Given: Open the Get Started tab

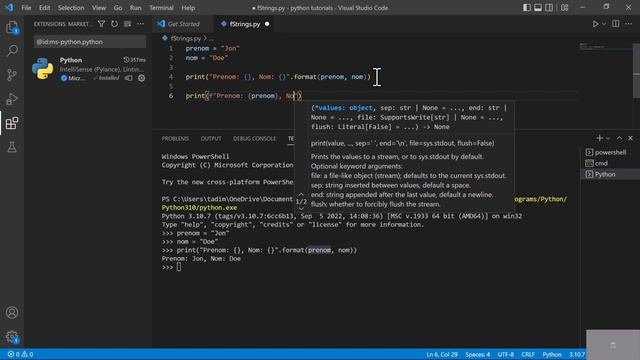Looking at the screenshot, I should pyautogui.click(x=183, y=24).
